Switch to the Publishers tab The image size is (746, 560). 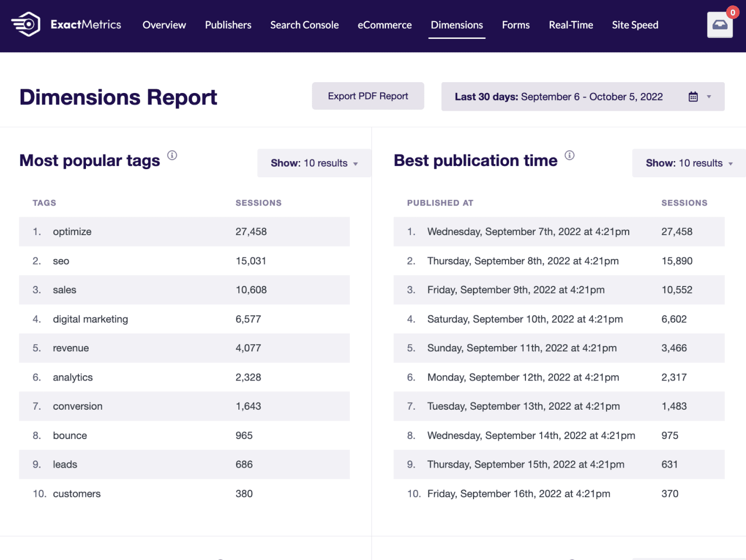click(228, 25)
